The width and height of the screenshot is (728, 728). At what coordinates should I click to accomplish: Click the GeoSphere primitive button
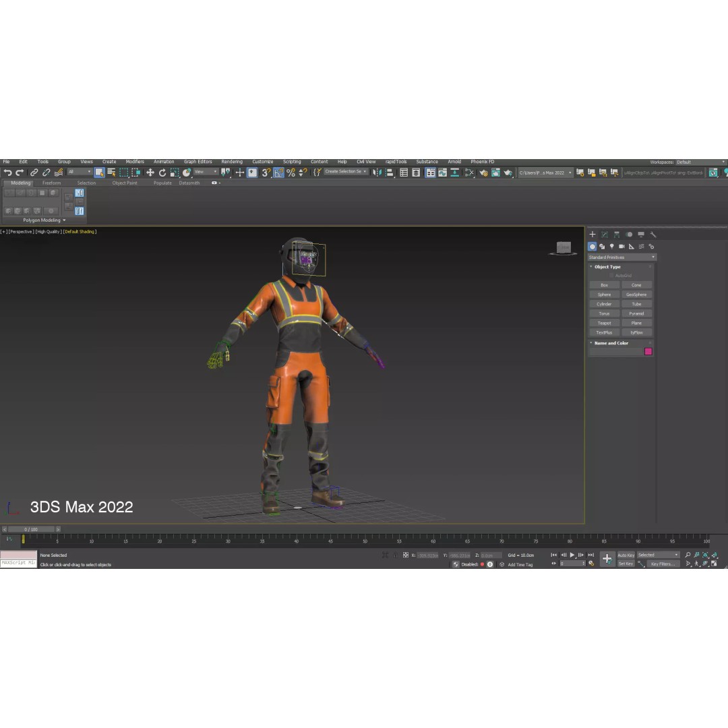coord(636,295)
